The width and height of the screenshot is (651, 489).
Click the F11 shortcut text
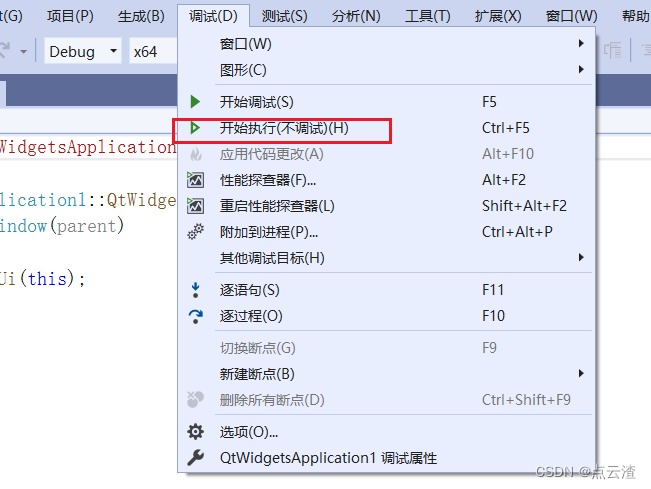coord(493,290)
